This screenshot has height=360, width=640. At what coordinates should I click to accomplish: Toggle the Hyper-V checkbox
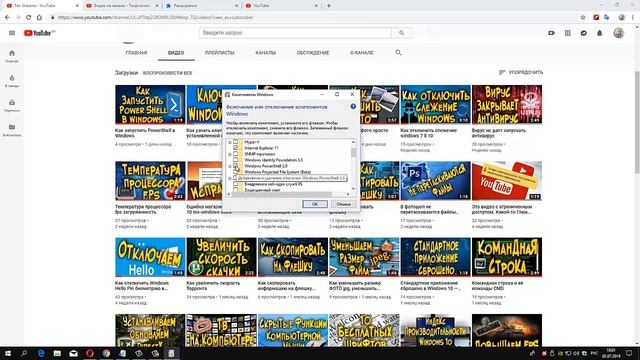236,142
